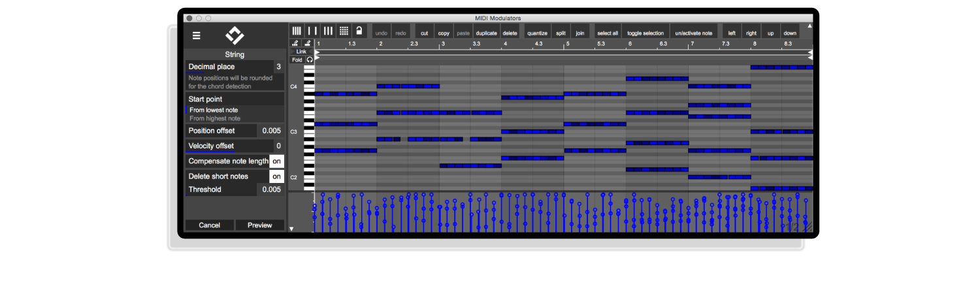Toggle the padlock lock icon
Viewport: 980px width, 281px height.
pyautogui.click(x=359, y=31)
